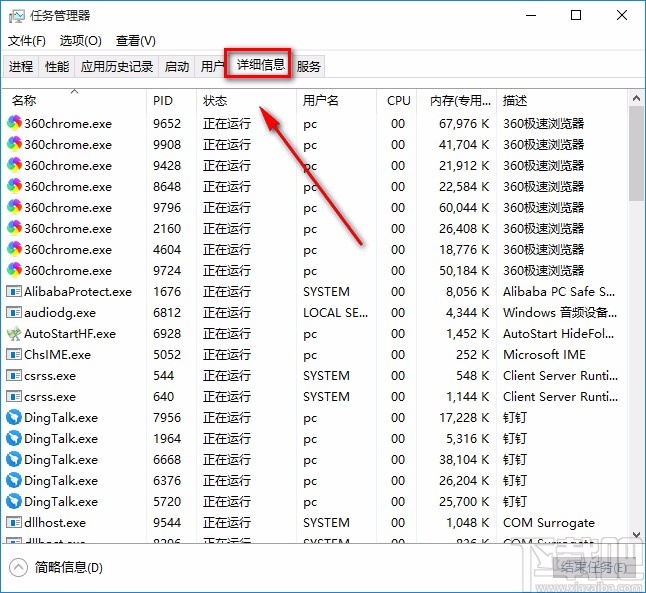This screenshot has height=593, width=646.
Task: Click the scrollbar down arrow
Action: tap(636, 534)
